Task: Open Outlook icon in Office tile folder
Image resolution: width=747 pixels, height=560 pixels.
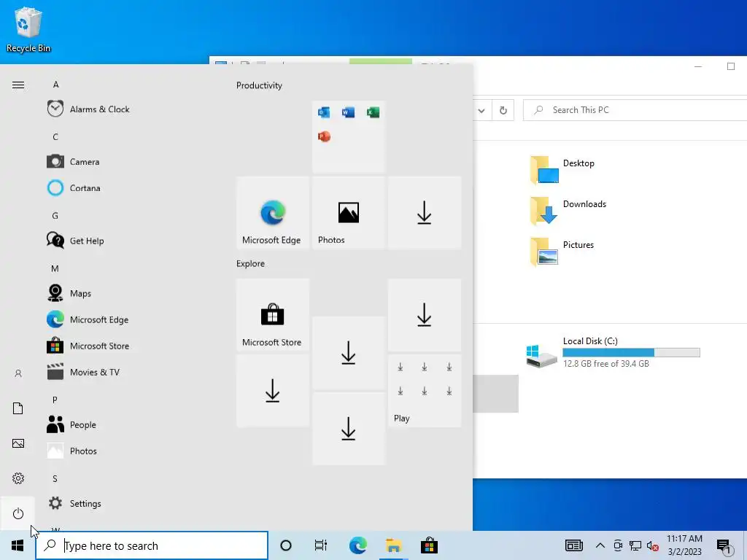Action: [x=324, y=112]
